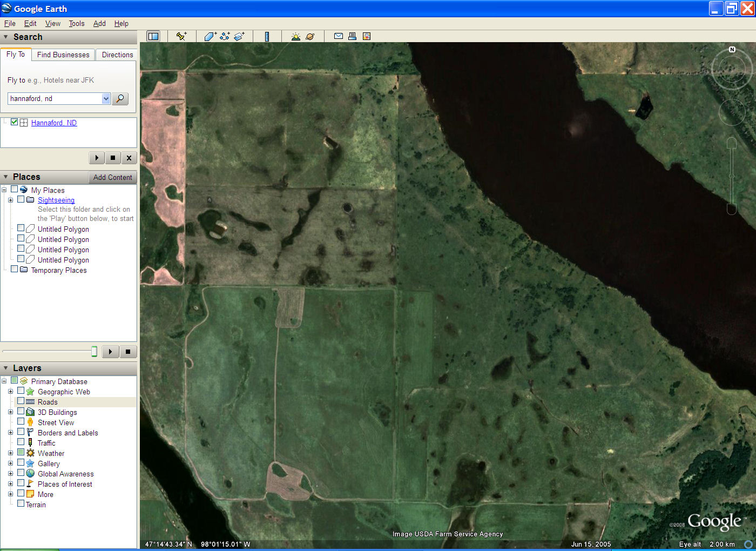
Task: Click the search magnifier button
Action: click(120, 98)
